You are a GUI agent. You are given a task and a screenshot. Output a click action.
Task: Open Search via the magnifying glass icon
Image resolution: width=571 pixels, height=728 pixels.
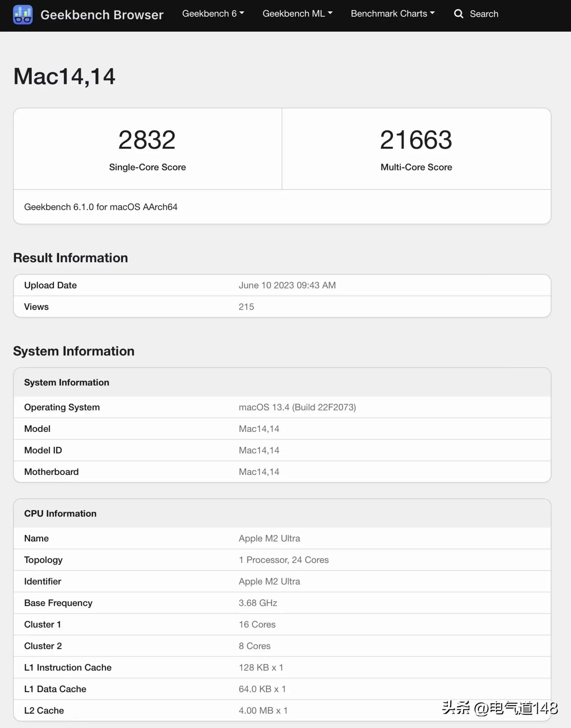click(459, 14)
